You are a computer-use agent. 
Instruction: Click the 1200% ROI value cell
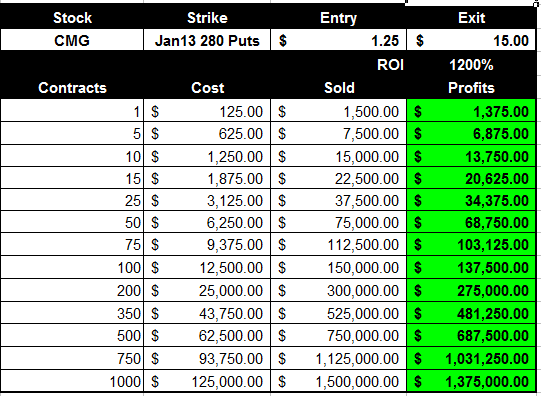tap(471, 65)
